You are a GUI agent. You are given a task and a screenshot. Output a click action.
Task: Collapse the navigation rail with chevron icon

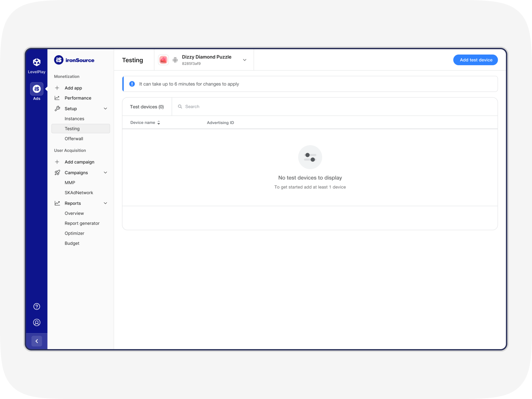(x=37, y=341)
